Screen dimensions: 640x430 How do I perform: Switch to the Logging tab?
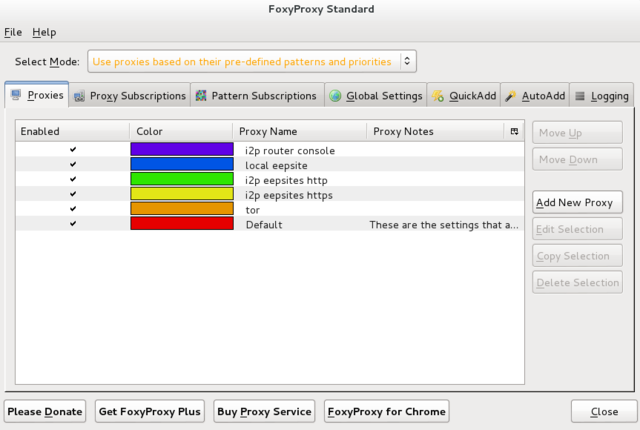[x=602, y=96]
